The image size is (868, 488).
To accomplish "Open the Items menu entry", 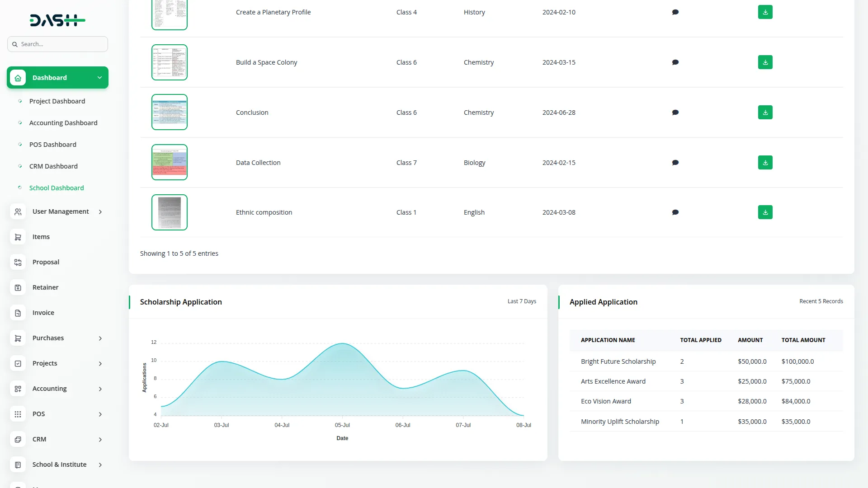I will pyautogui.click(x=41, y=237).
